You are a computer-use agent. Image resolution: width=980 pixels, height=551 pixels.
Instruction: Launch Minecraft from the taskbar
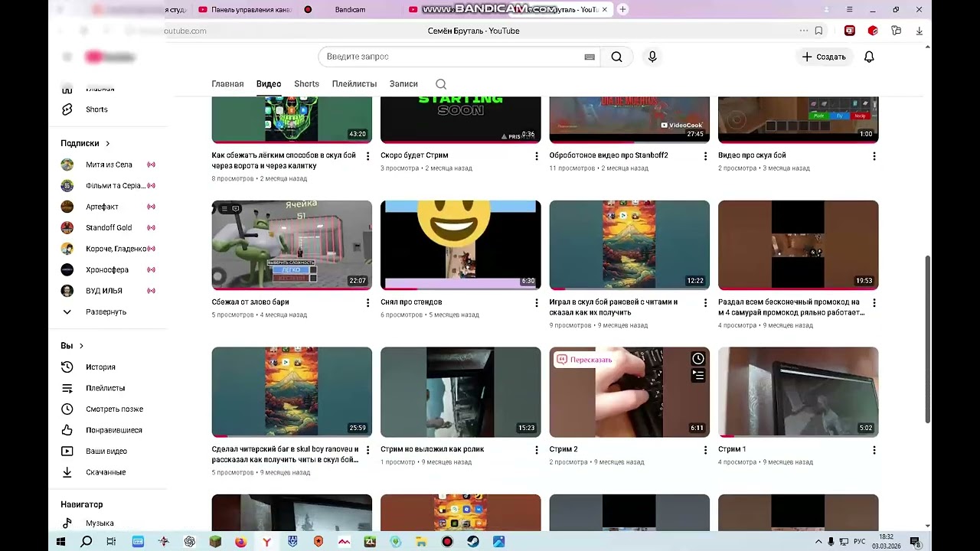215,542
